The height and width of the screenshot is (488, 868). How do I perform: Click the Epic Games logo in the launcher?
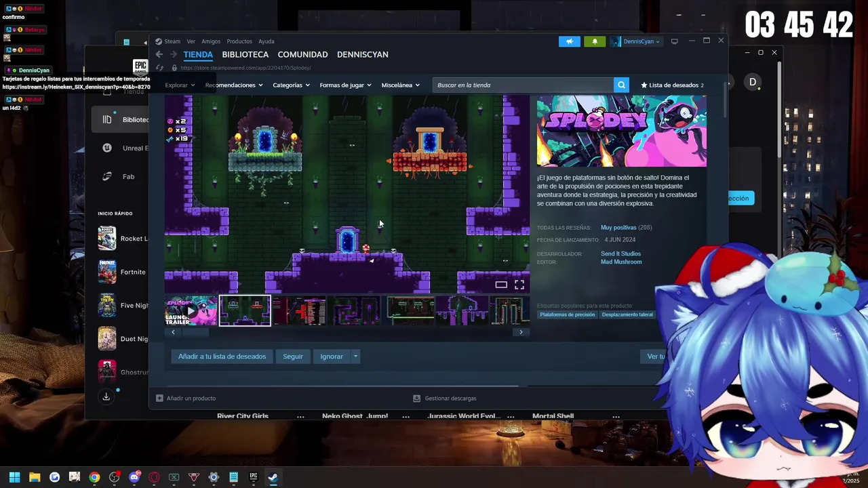[140, 66]
